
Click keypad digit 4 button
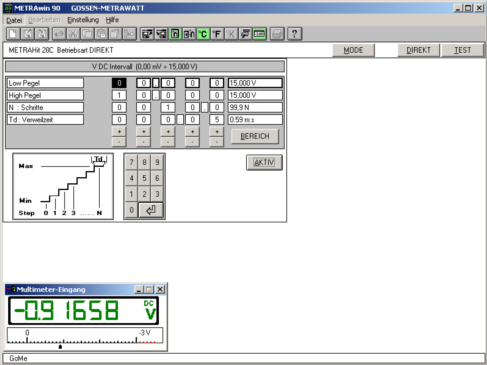click(131, 178)
